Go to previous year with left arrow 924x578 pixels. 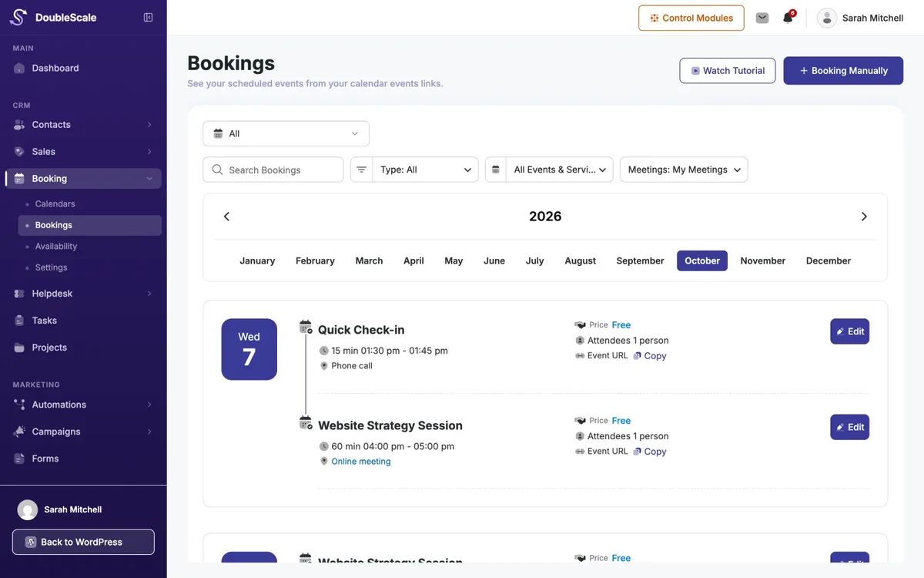226,217
